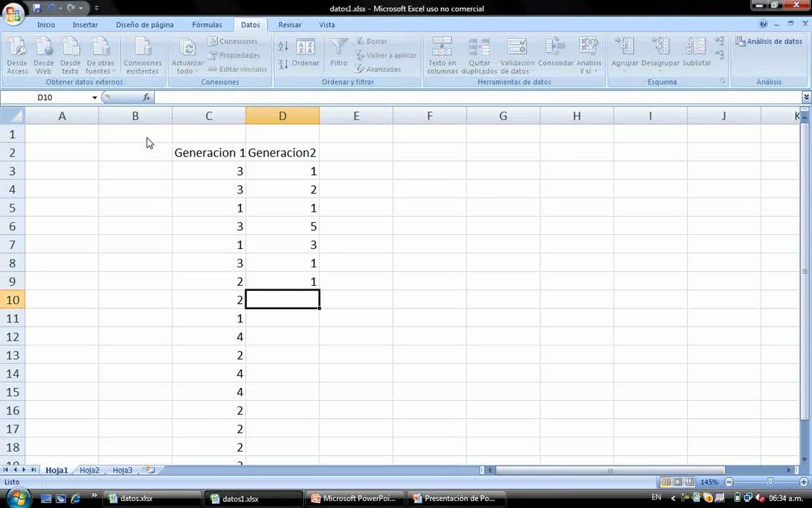Open Windows Start button

(x=17, y=498)
